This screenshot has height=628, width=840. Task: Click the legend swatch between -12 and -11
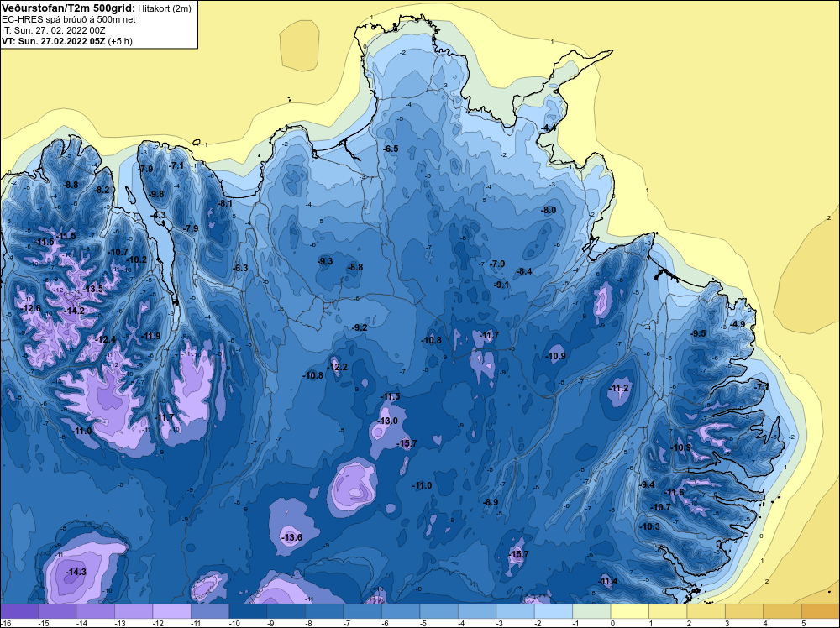(172, 611)
